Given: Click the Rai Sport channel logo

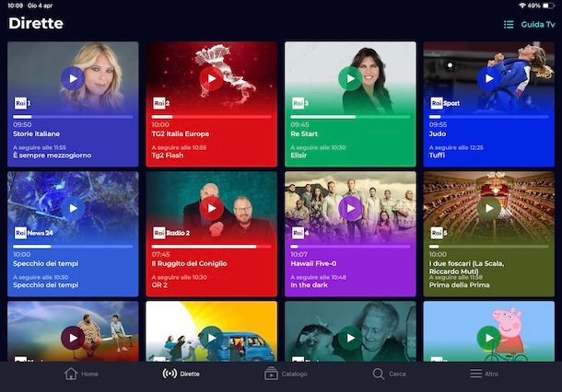Looking at the screenshot, I should tap(445, 103).
